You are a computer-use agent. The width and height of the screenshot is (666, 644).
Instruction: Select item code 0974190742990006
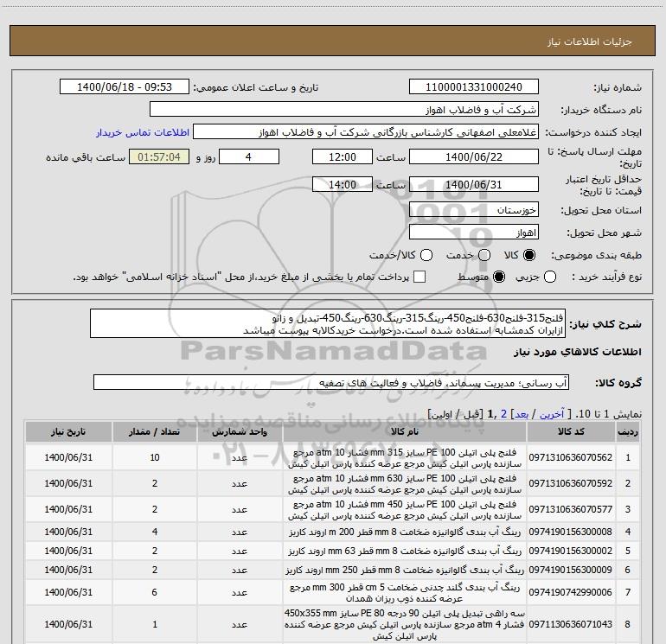(571, 592)
